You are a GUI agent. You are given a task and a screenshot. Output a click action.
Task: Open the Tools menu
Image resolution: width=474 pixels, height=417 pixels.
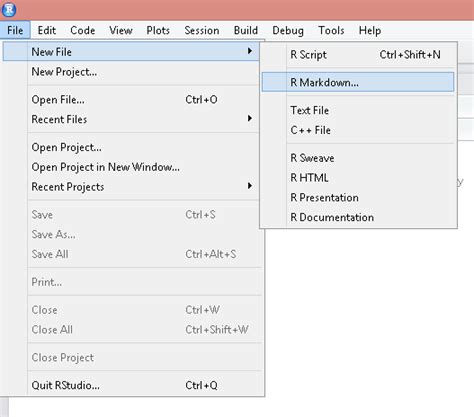[331, 30]
